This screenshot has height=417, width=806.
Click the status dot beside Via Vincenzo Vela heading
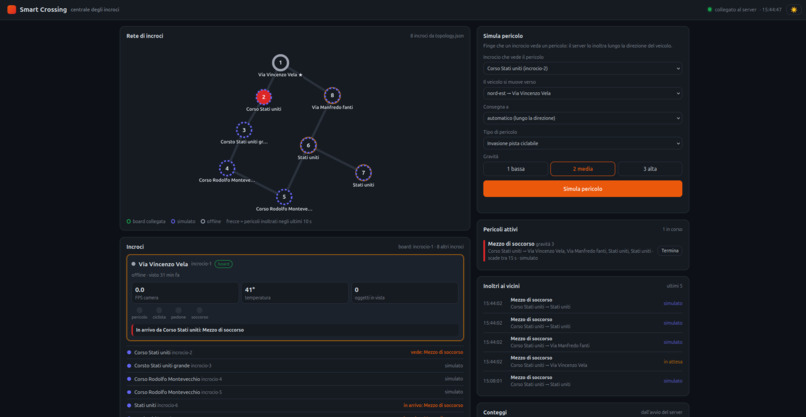[x=133, y=264]
